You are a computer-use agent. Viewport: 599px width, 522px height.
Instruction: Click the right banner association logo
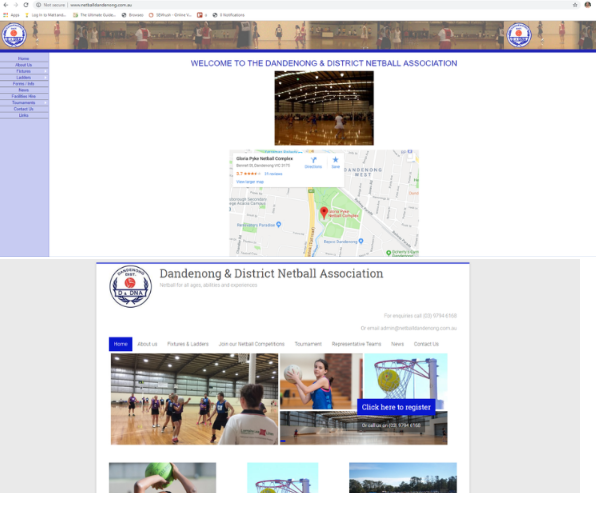coord(519,35)
